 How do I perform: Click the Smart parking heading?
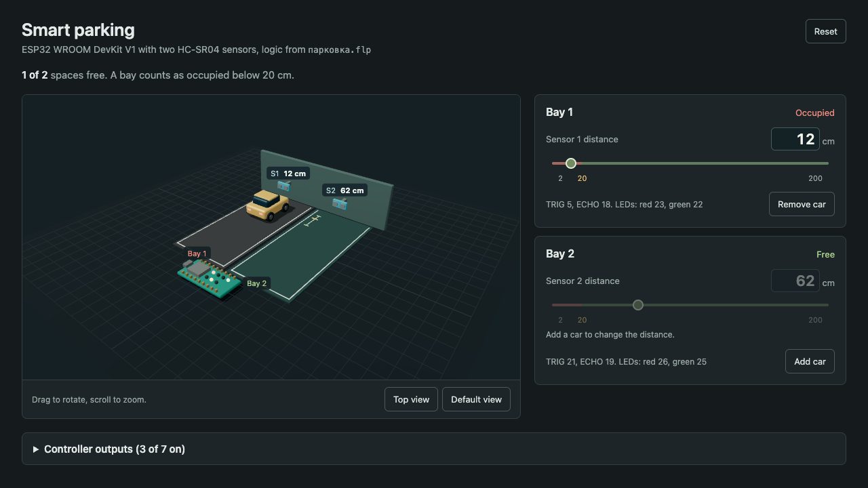[78, 30]
